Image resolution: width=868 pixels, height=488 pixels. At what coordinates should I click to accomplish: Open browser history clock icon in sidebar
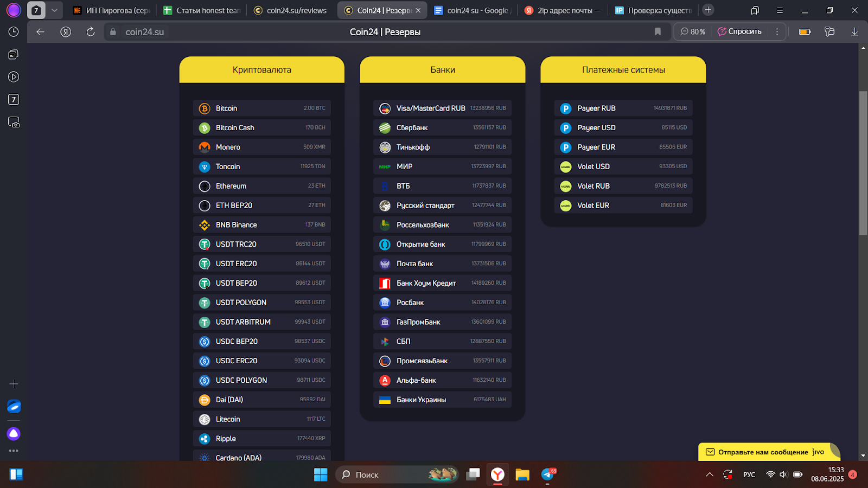click(14, 32)
